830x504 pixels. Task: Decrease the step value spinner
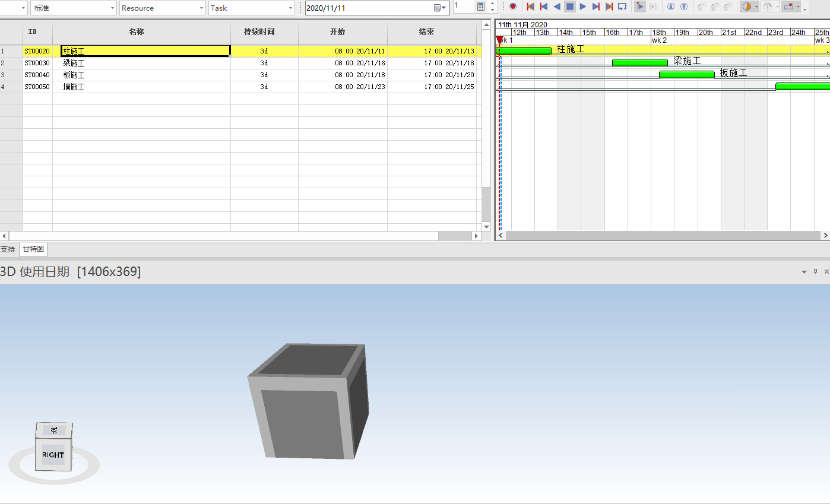(x=492, y=10)
